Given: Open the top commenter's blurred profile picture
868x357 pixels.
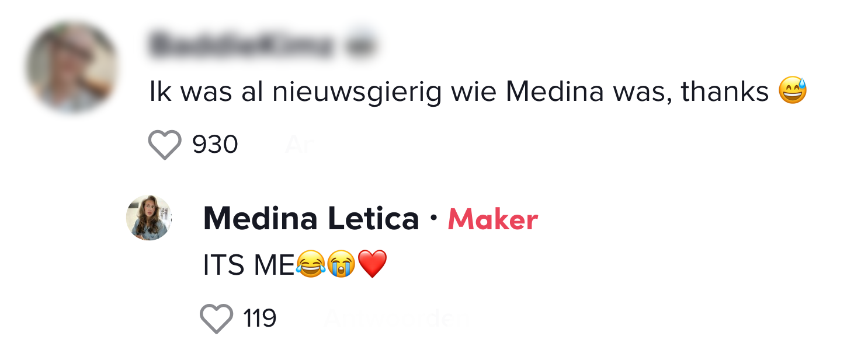Looking at the screenshot, I should 72,67.
